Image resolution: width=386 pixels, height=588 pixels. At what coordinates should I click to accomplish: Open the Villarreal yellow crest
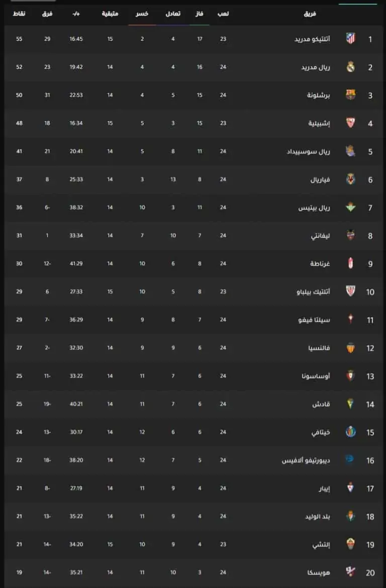(350, 179)
